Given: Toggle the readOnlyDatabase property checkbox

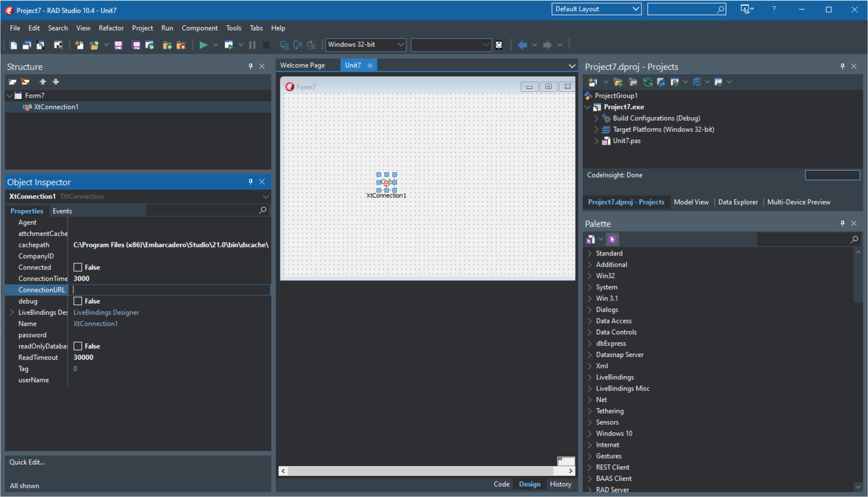Looking at the screenshot, I should point(78,346).
